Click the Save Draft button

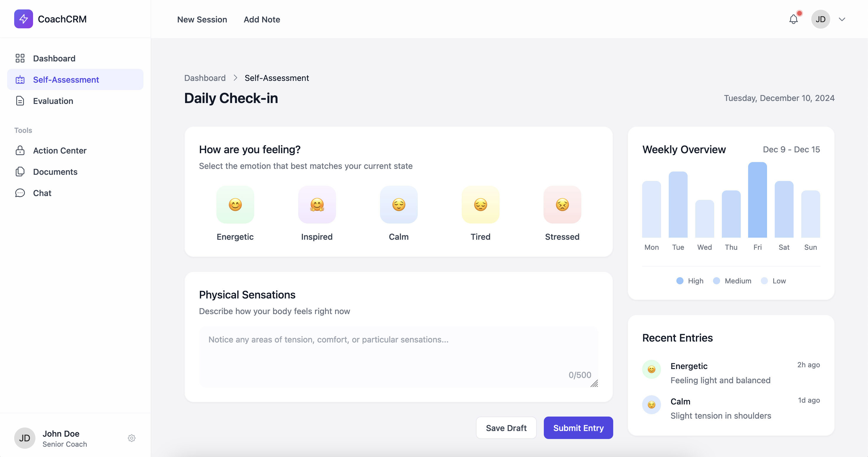506,428
